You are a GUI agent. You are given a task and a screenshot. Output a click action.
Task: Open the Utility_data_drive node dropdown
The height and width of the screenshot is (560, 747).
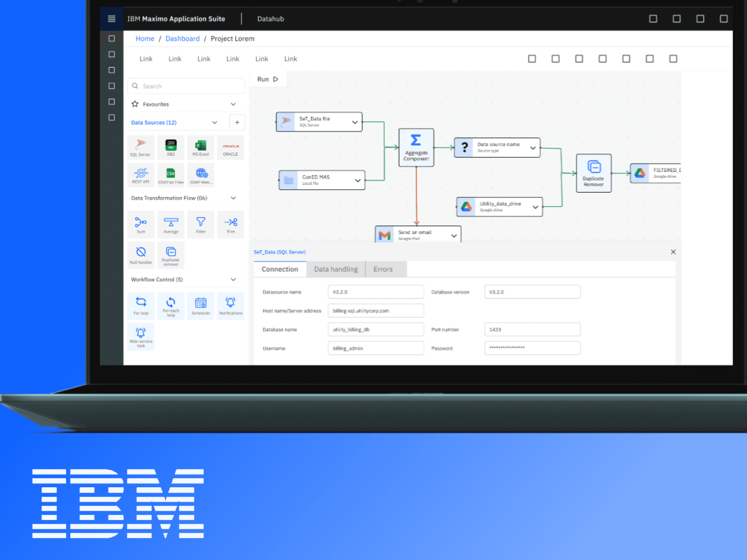[x=535, y=207]
